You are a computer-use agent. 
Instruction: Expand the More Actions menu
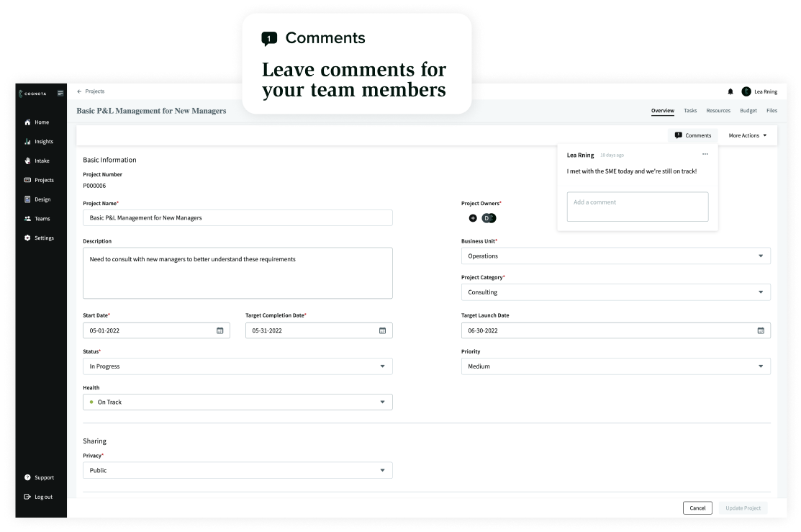coord(748,135)
